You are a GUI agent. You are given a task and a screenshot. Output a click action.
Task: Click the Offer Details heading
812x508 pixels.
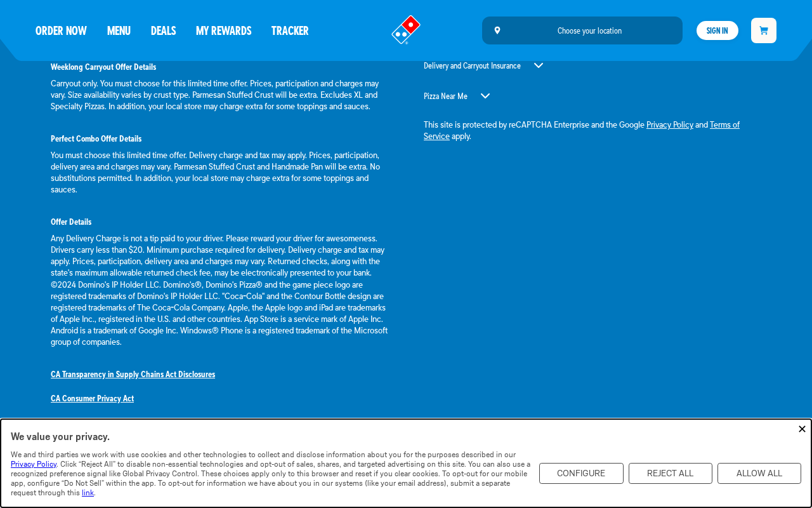[71, 222]
